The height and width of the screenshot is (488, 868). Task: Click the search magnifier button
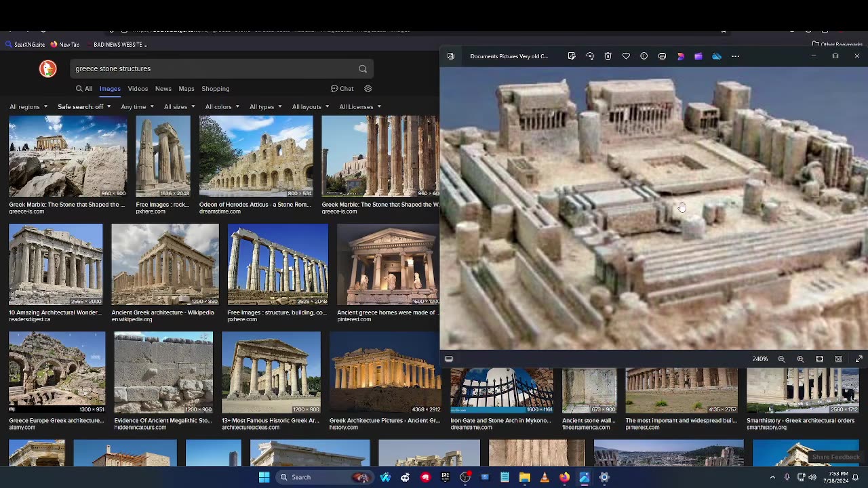tap(363, 68)
